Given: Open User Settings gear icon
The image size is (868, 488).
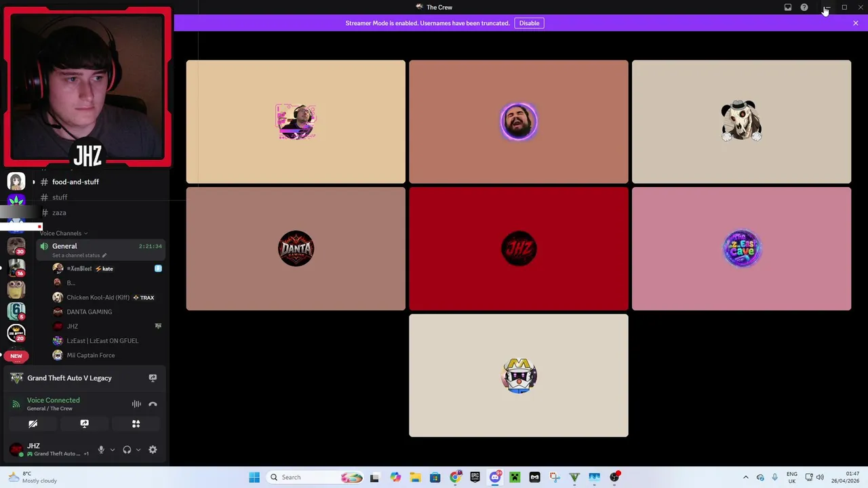Looking at the screenshot, I should [153, 449].
